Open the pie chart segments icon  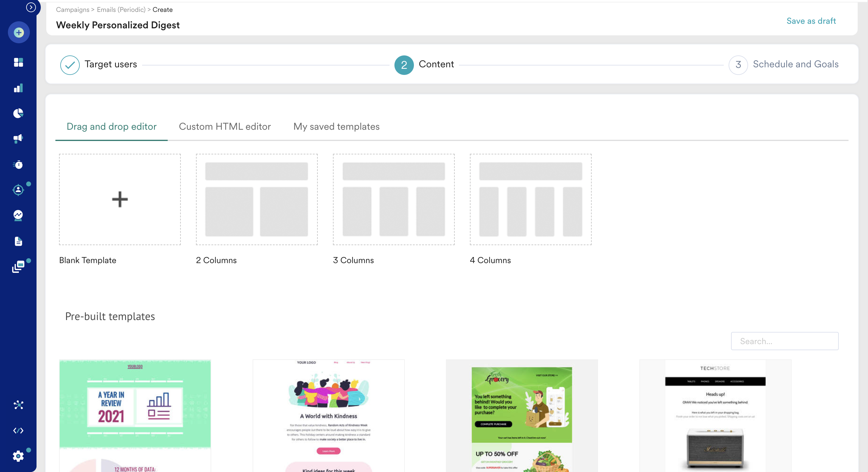click(x=18, y=113)
